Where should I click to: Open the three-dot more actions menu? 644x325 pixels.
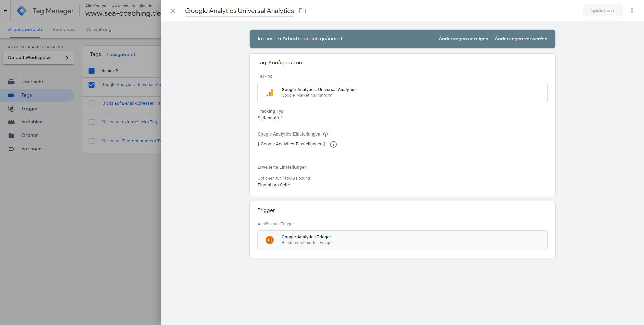632,10
